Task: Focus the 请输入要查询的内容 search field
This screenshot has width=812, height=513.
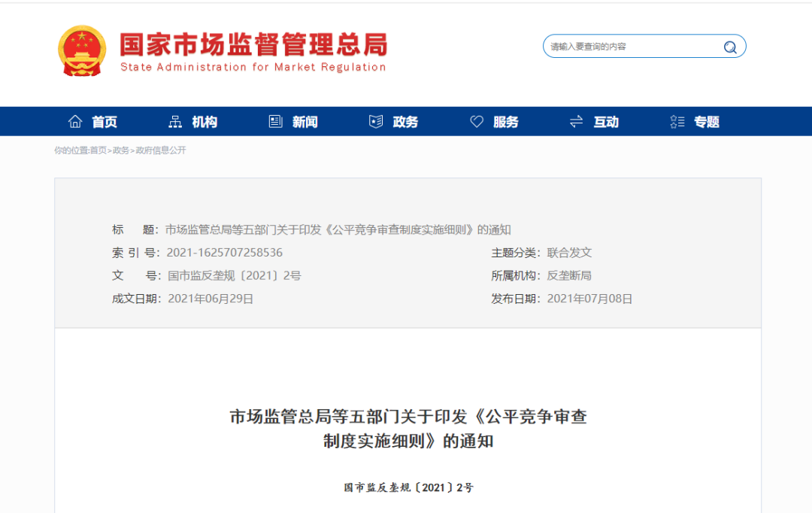Action: point(633,47)
